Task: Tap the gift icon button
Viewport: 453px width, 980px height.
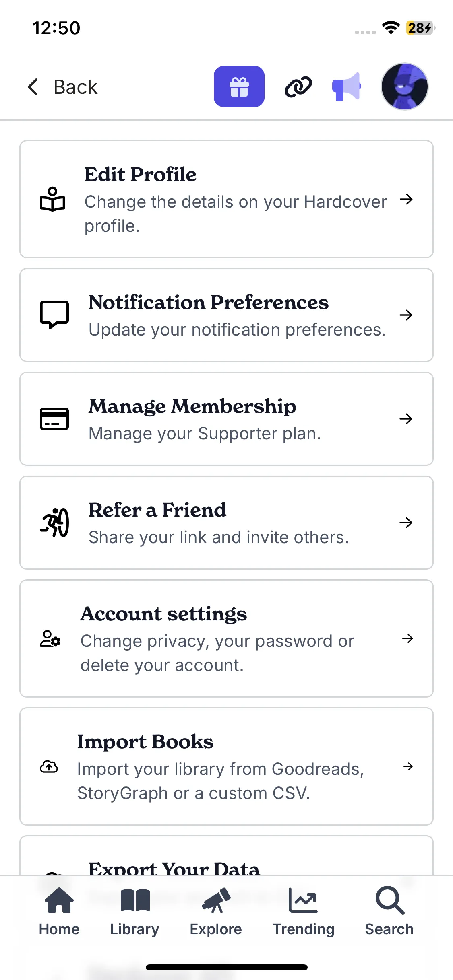Action: pos(239,86)
